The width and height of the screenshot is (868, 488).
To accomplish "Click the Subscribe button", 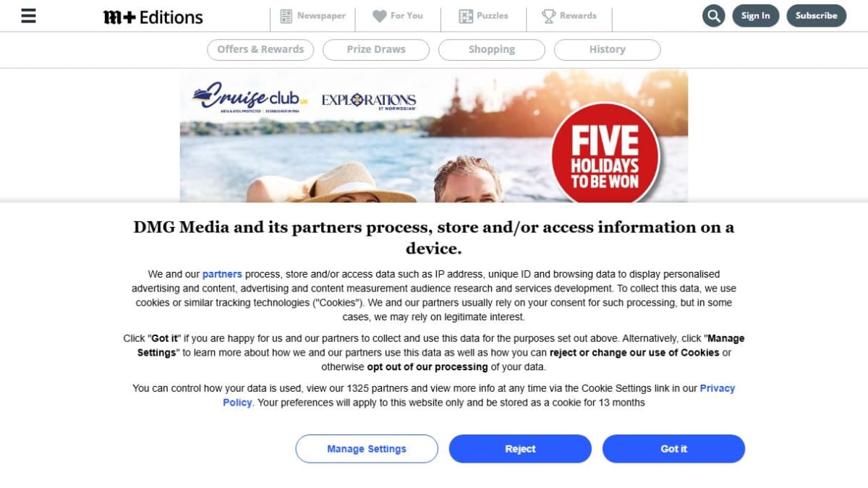I will pos(817,16).
